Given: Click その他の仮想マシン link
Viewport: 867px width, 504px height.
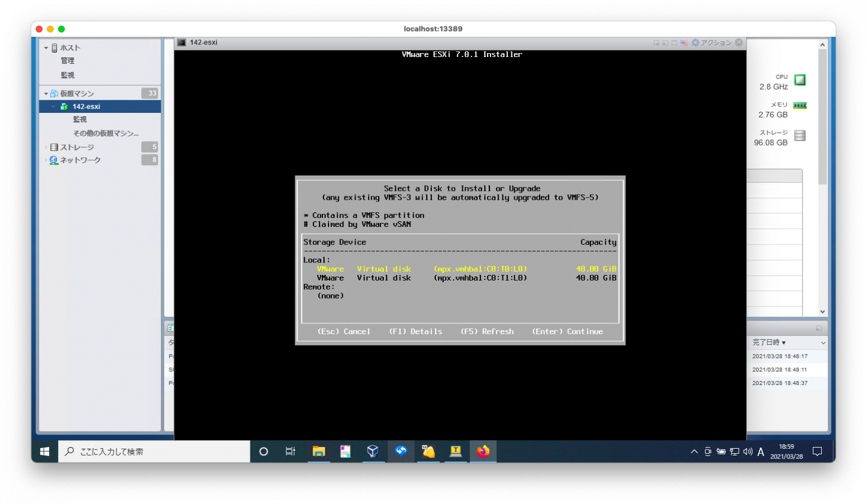Looking at the screenshot, I should 106,134.
